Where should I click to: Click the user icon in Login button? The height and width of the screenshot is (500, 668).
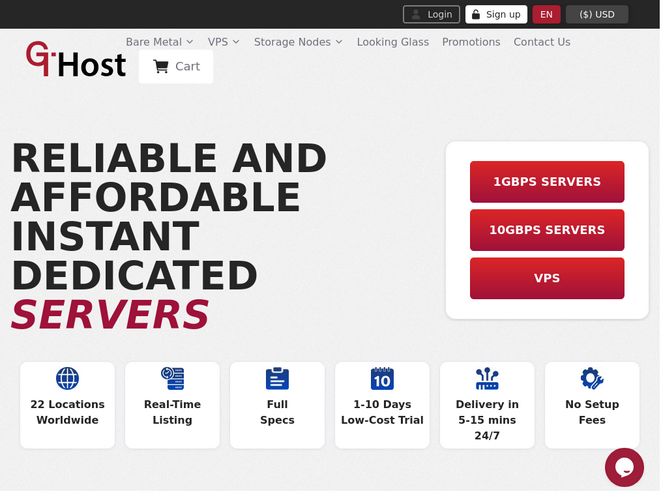click(x=415, y=14)
